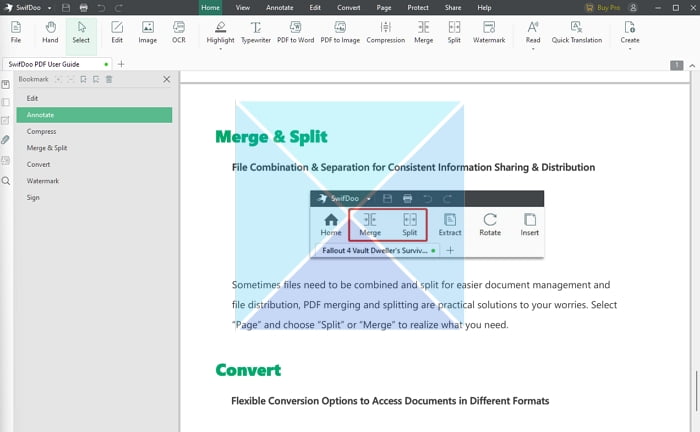700x432 pixels.
Task: Select the SwifDoo PDF User Guide tab
Action: tap(57, 64)
